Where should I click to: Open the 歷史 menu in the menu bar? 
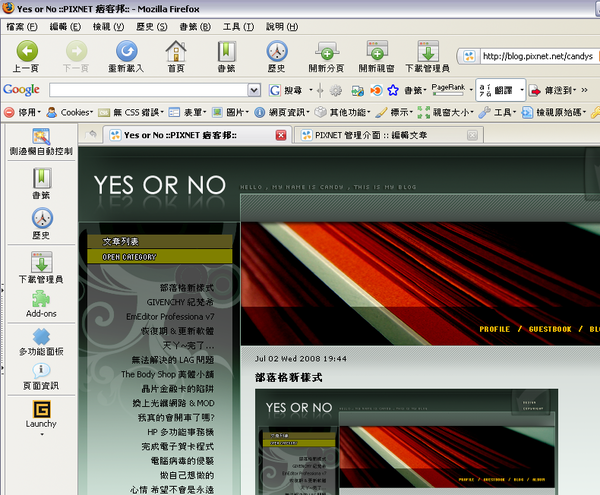coord(152,27)
